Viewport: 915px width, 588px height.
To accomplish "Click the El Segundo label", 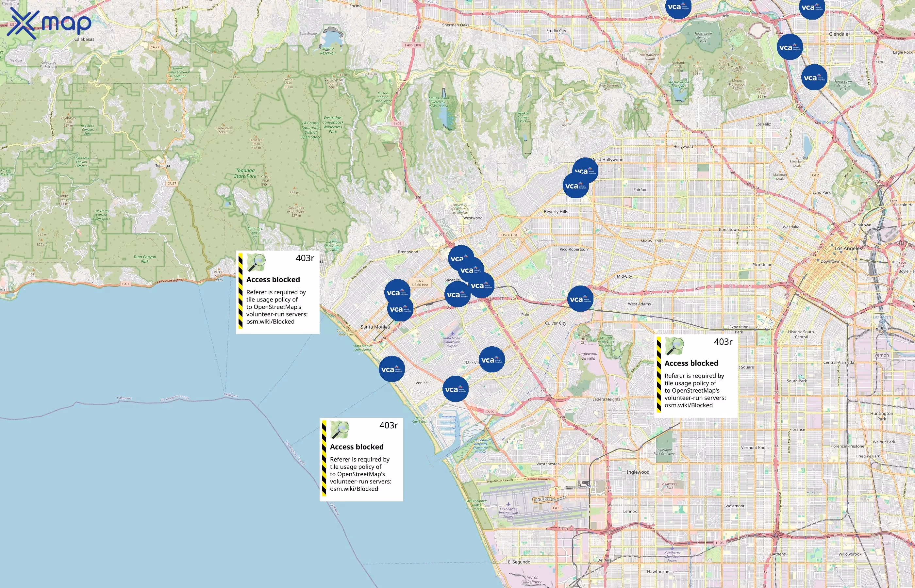I will [519, 562].
